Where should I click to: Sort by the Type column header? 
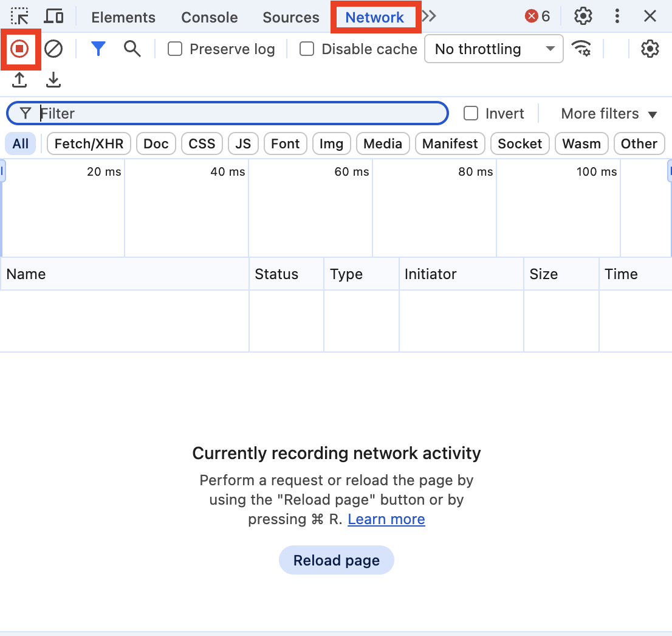point(362,274)
